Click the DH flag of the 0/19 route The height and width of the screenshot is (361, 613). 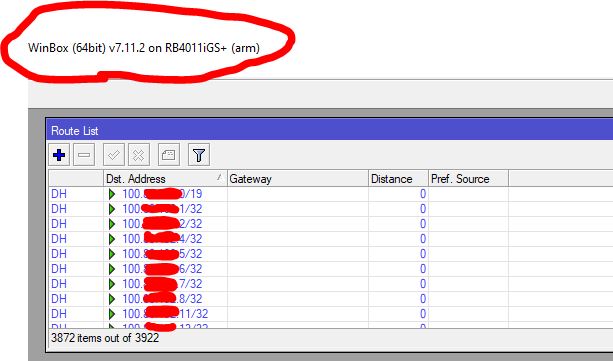click(x=59, y=194)
